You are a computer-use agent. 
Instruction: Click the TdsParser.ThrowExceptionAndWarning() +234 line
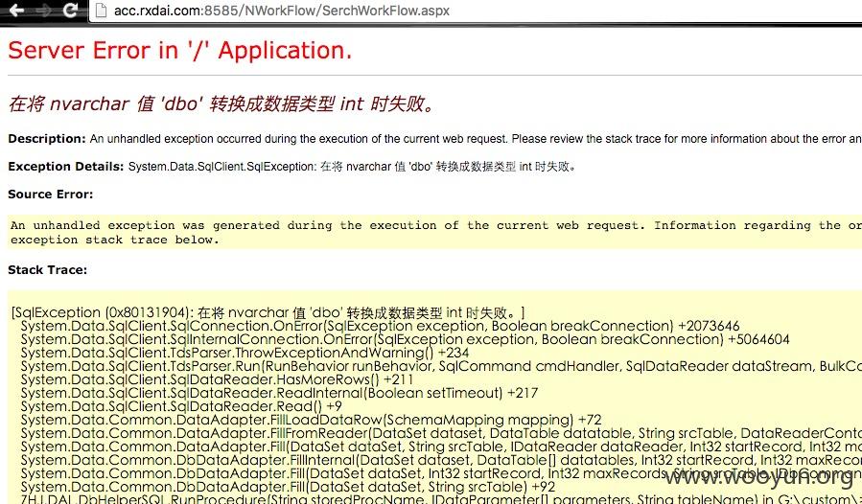[245, 353]
